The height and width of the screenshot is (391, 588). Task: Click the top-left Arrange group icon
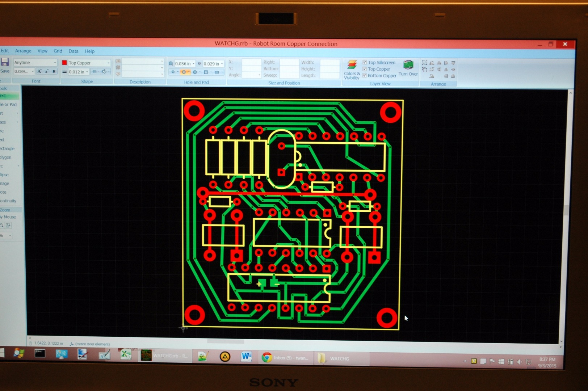tap(425, 63)
